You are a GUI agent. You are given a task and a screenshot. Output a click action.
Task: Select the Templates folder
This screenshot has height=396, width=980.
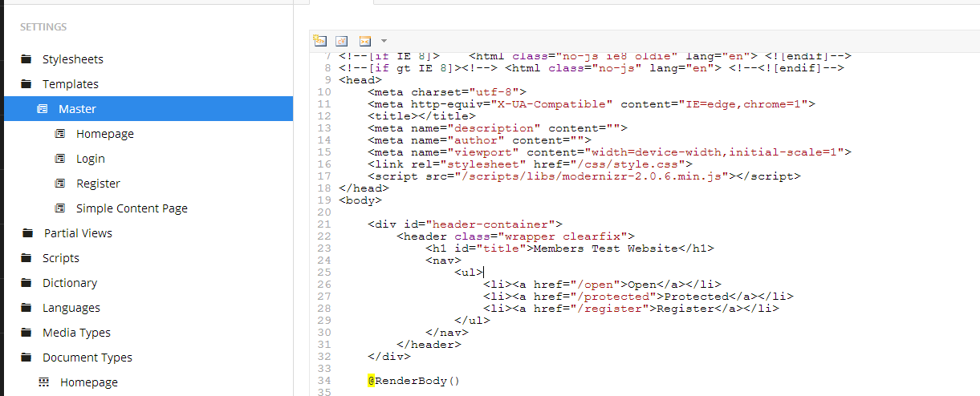coord(71,84)
